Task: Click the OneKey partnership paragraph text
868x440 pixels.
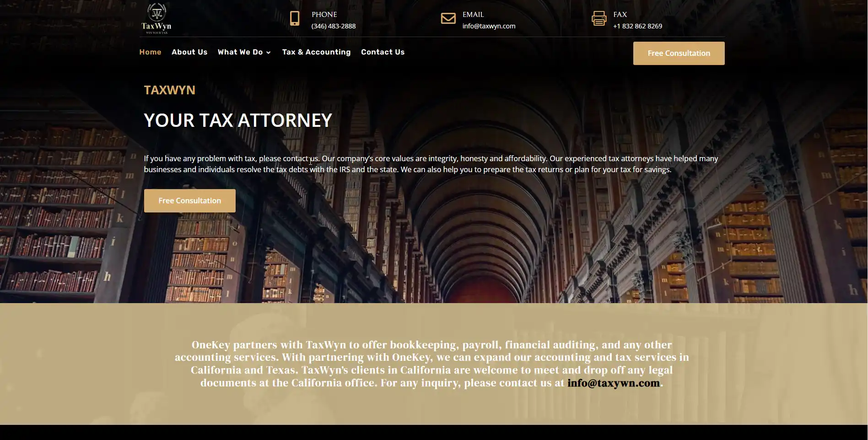Action: tap(431, 358)
